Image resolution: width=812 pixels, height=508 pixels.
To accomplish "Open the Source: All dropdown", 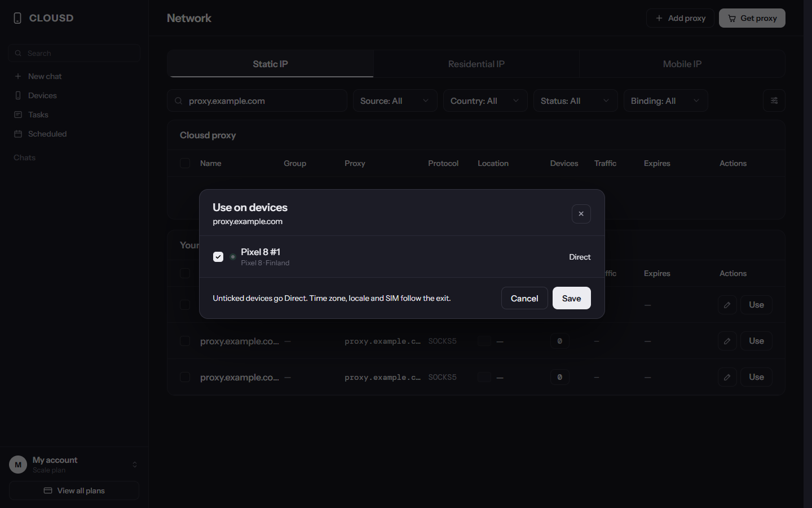I will pos(395,100).
